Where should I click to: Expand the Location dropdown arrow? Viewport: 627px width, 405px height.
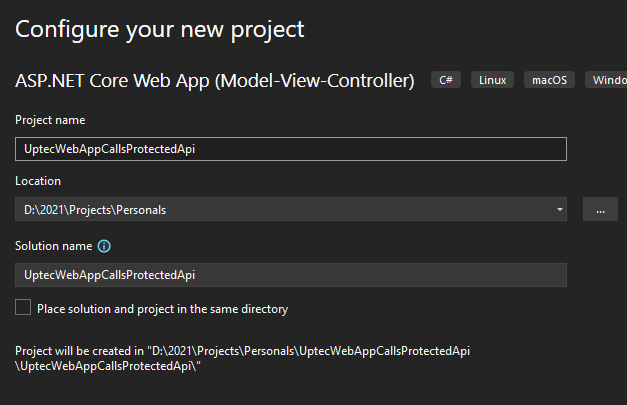559,209
